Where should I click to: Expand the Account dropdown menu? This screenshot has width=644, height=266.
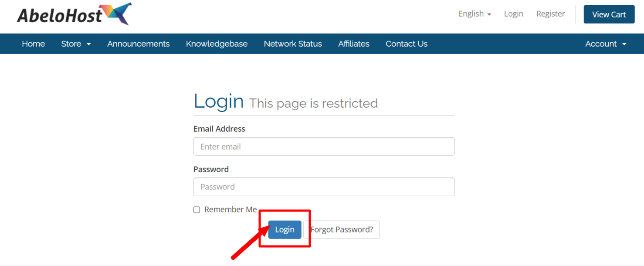point(605,44)
